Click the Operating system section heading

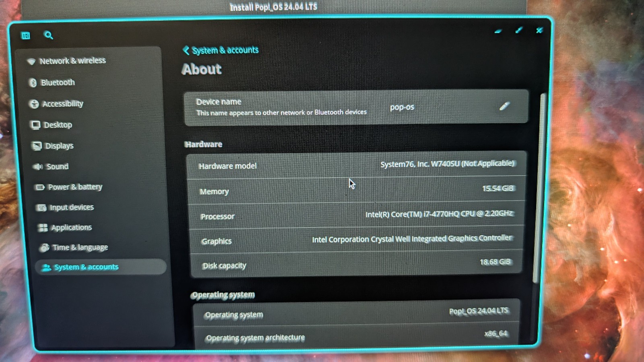(x=223, y=295)
